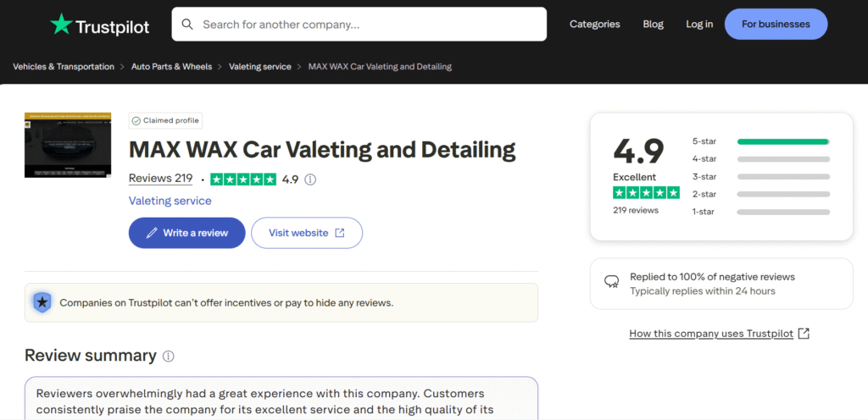Click the Trustpilot star logo
Screen dimensions: 868x420
(62, 25)
